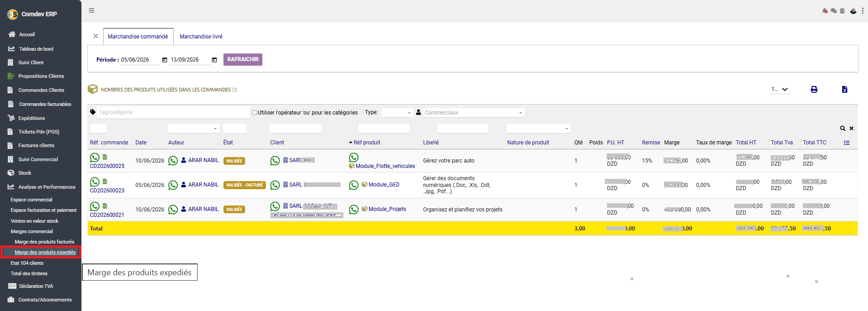
Task: Click WhatsApp icon above CD202600021
Action: point(95,206)
